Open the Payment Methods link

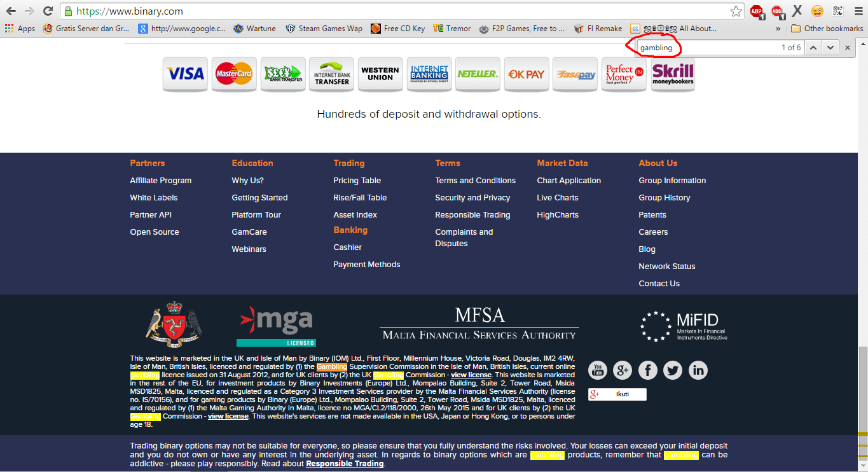click(367, 265)
